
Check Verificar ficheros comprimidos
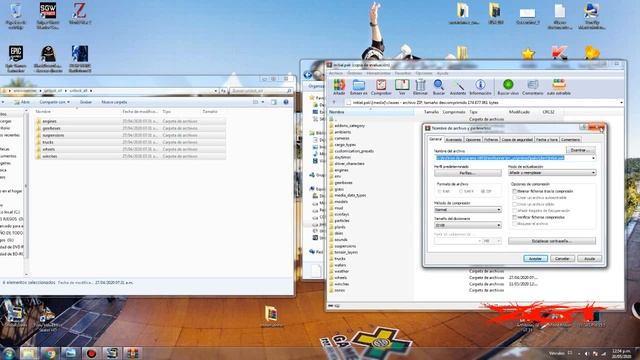coord(515,217)
